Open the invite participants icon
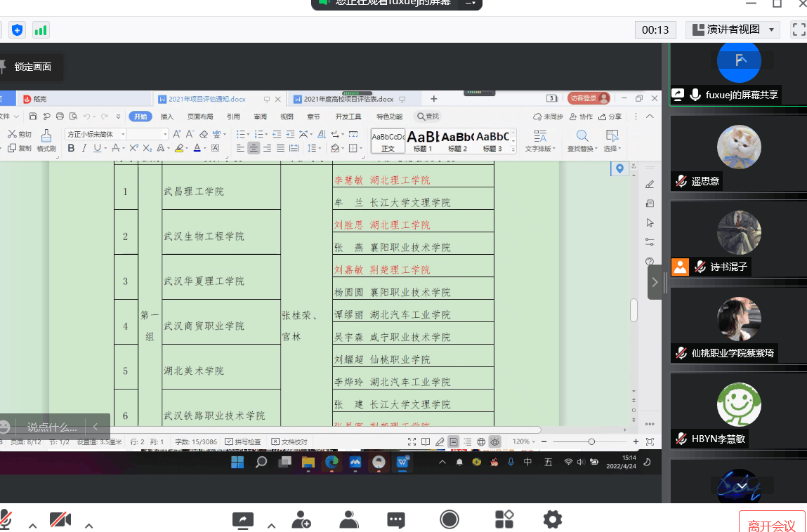 click(x=301, y=519)
